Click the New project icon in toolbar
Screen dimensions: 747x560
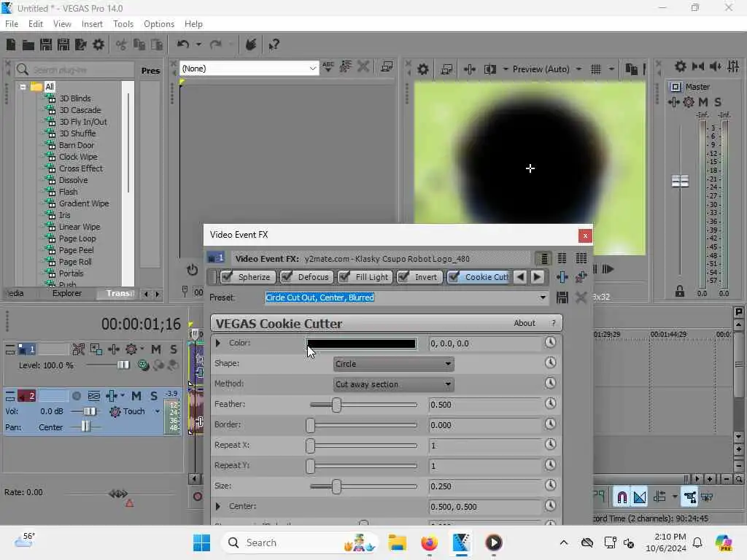tap(10, 44)
